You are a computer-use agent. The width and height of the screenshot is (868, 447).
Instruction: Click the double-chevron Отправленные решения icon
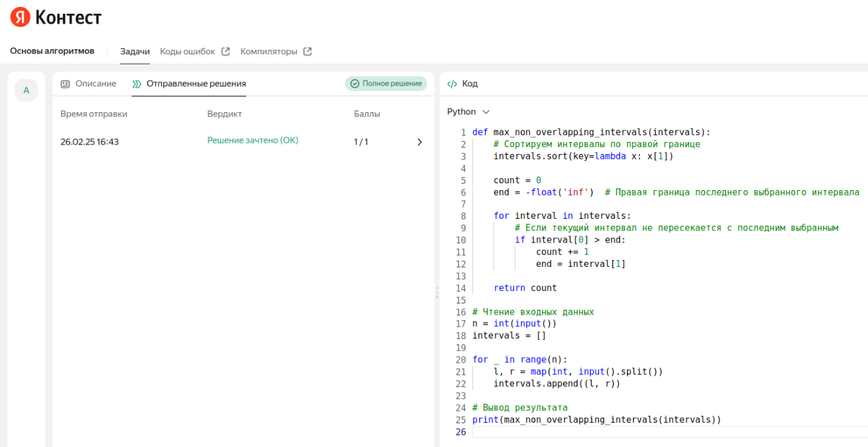(x=136, y=84)
